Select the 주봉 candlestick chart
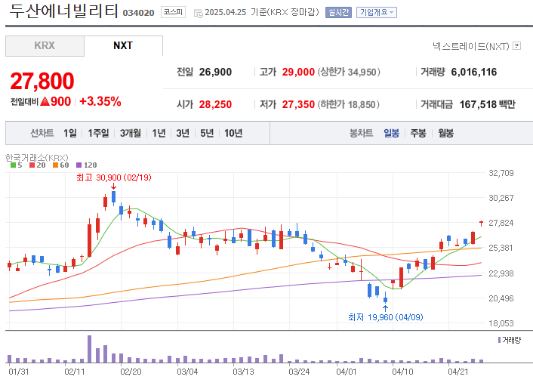Image resolution: width=533 pixels, height=392 pixels. [x=418, y=133]
